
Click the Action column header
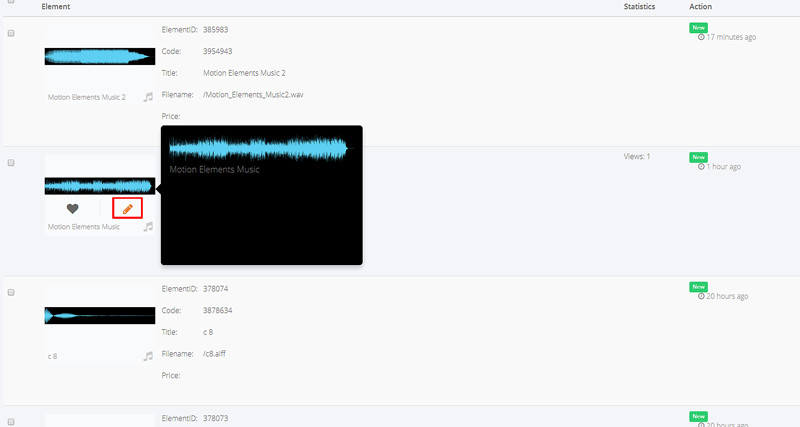pos(701,7)
